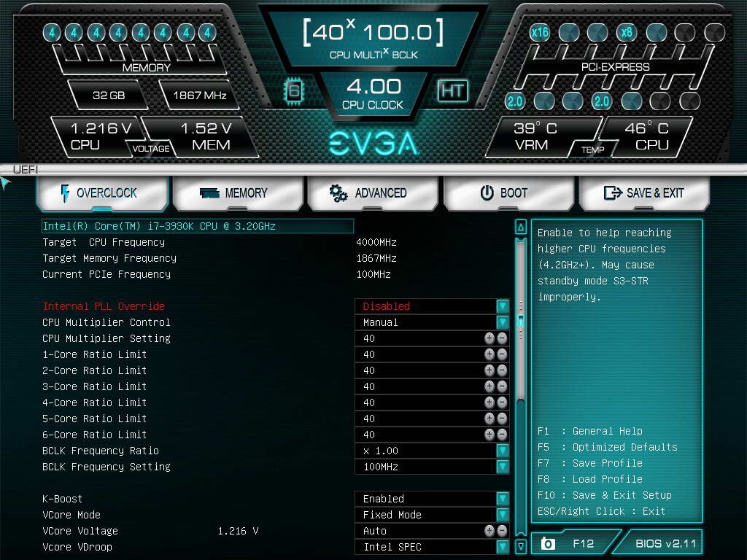Open the OVERCLOCK tab
The height and width of the screenshot is (560, 747).
coord(102,192)
